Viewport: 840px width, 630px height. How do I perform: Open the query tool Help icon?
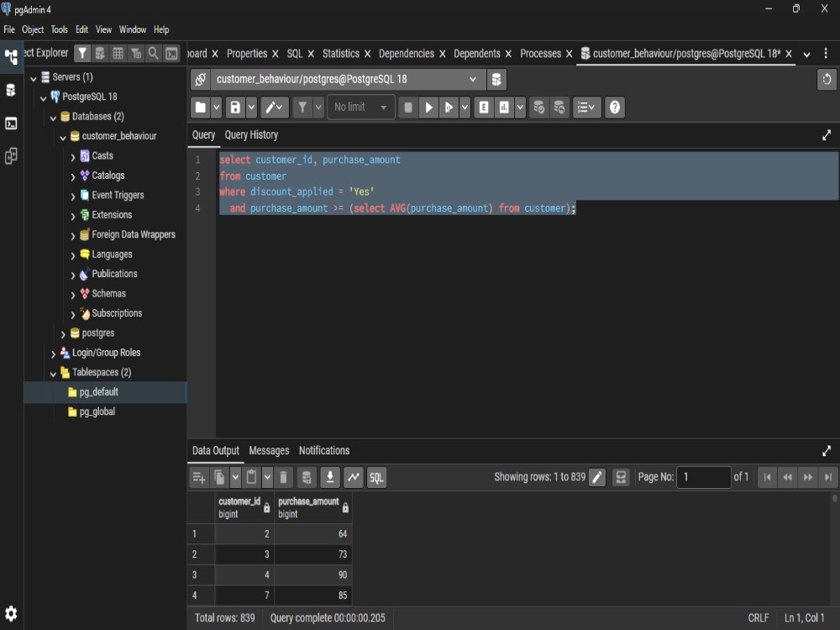(615, 108)
